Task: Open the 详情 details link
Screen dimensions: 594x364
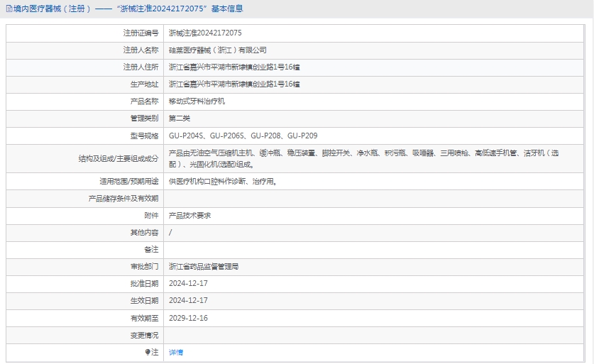Action: tap(176, 352)
